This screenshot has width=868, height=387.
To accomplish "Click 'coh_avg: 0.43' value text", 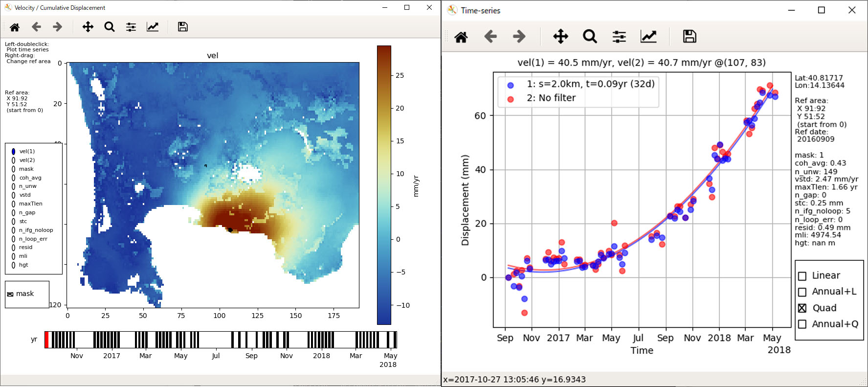I will click(x=820, y=163).
